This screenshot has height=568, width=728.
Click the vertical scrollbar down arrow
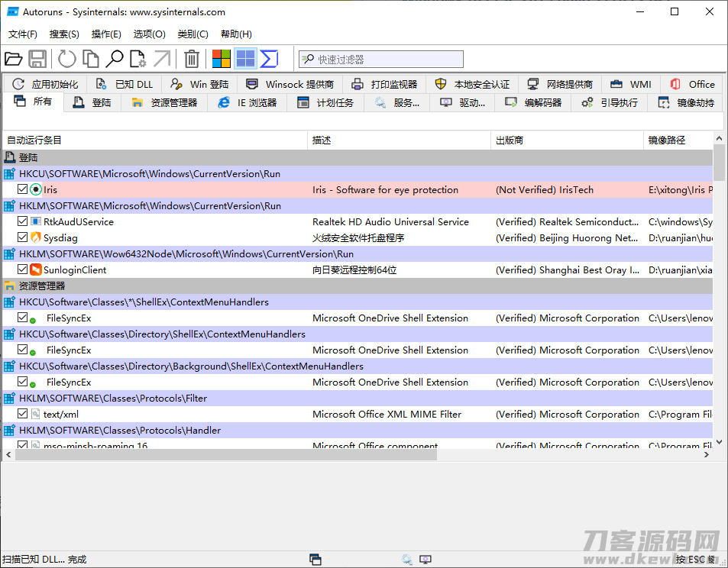click(x=719, y=442)
